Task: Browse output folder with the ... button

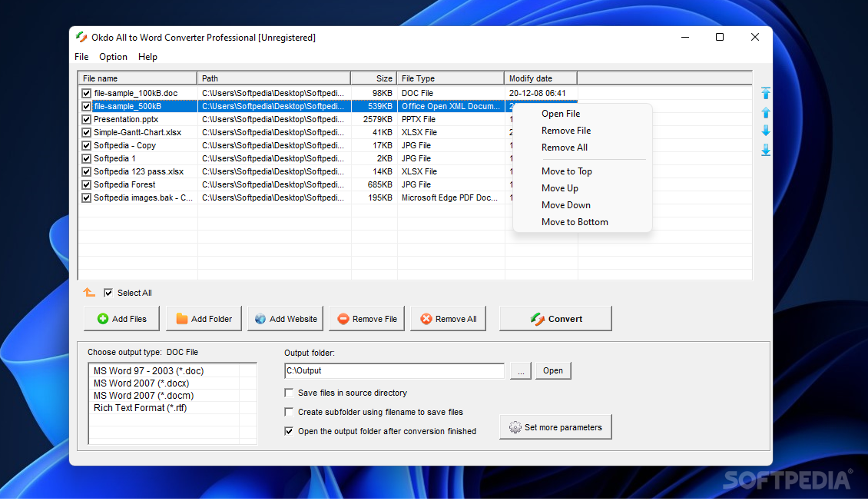Action: pos(521,370)
